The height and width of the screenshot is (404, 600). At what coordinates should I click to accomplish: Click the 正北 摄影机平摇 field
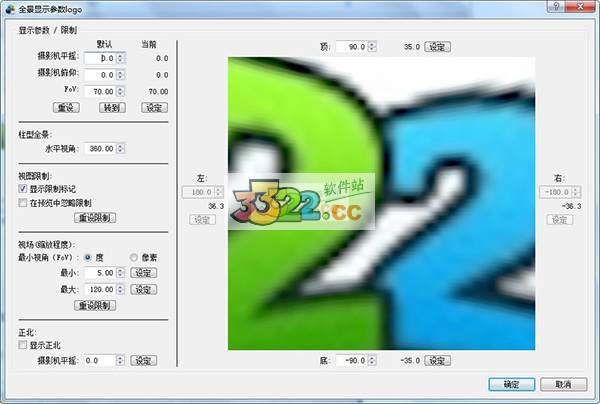pyautogui.click(x=101, y=360)
